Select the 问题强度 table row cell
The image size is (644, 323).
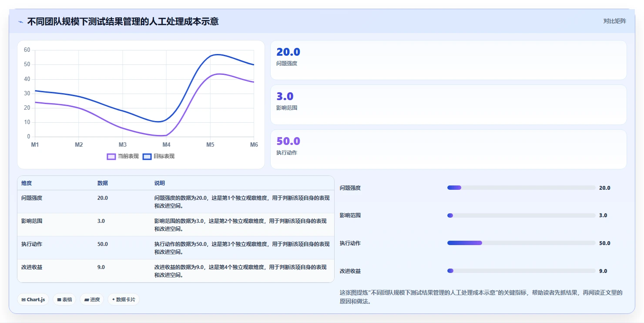pyautogui.click(x=32, y=198)
